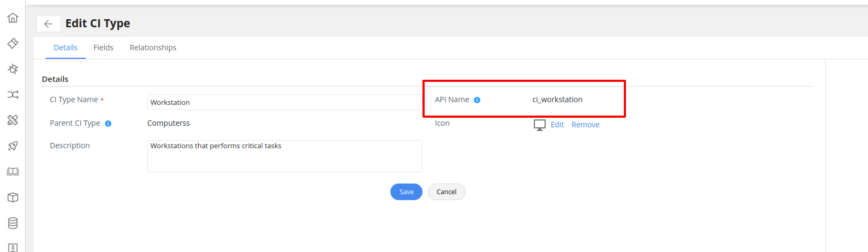The image size is (868, 252).
Task: Open the Home icon in sidebar
Action: [13, 18]
